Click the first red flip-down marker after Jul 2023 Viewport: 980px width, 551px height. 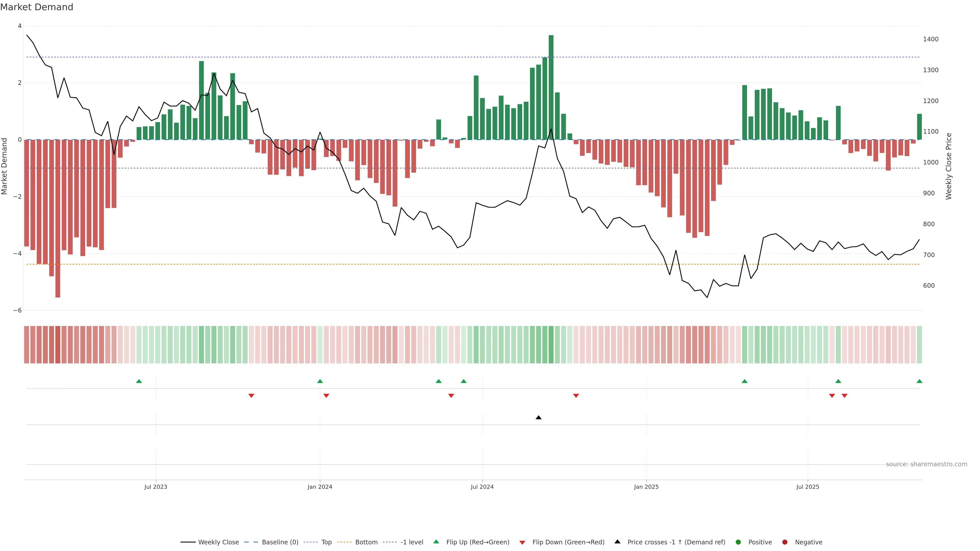click(251, 396)
